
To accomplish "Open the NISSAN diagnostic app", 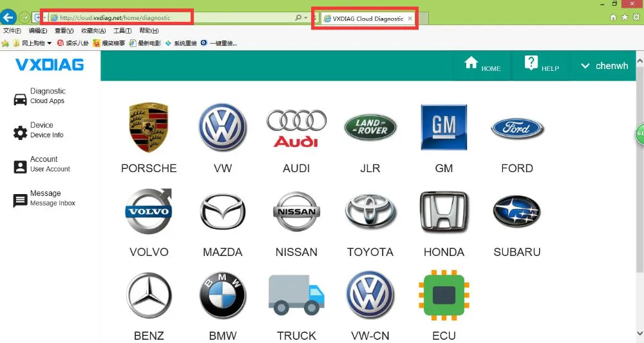I will coord(296,211).
